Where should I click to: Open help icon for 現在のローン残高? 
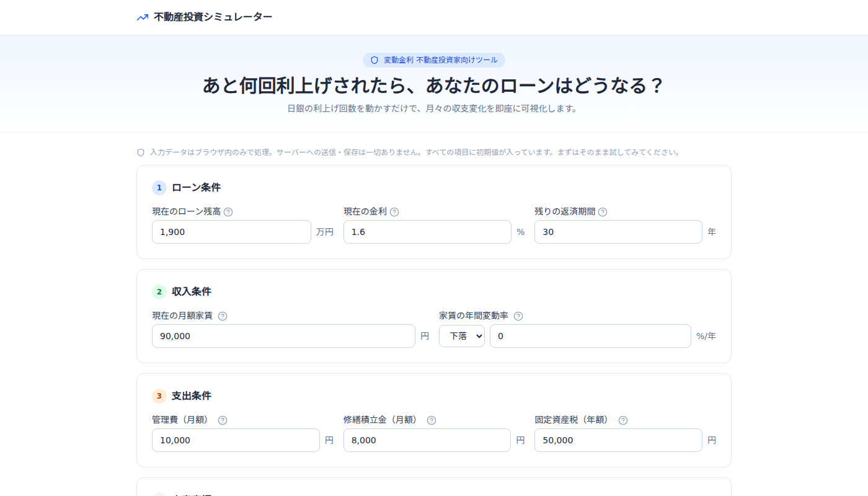point(228,212)
